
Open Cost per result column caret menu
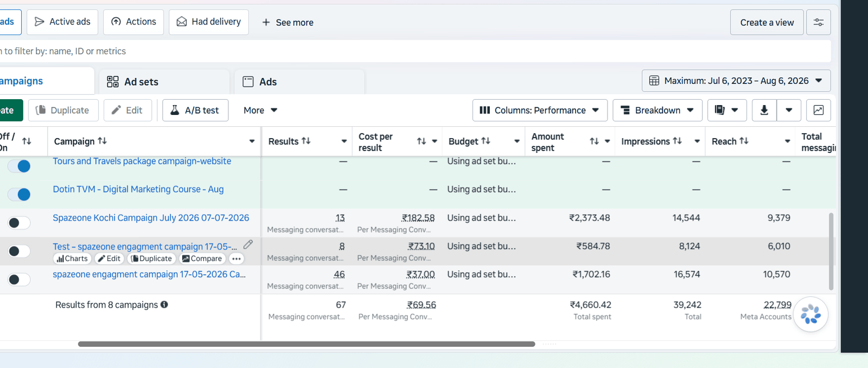pyautogui.click(x=435, y=141)
